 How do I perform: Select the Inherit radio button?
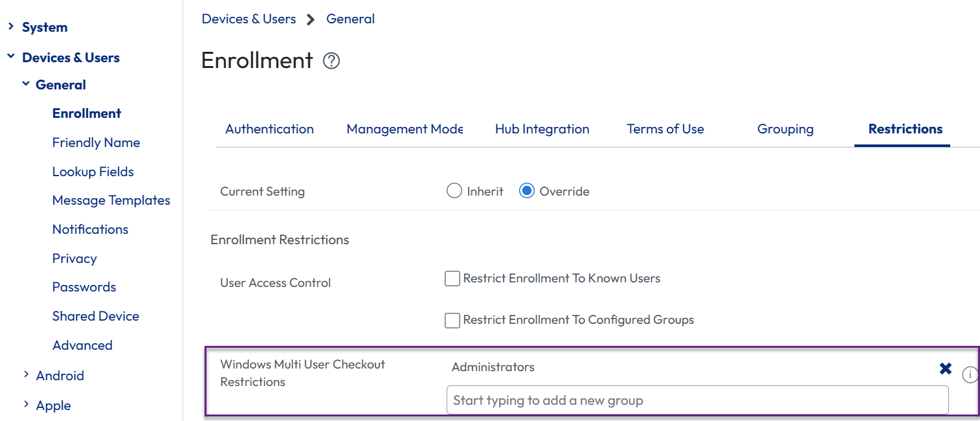454,191
